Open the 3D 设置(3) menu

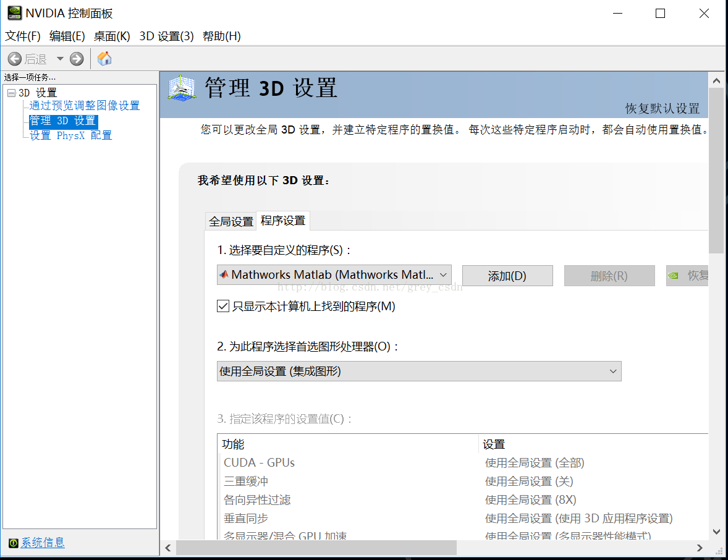[x=167, y=36]
